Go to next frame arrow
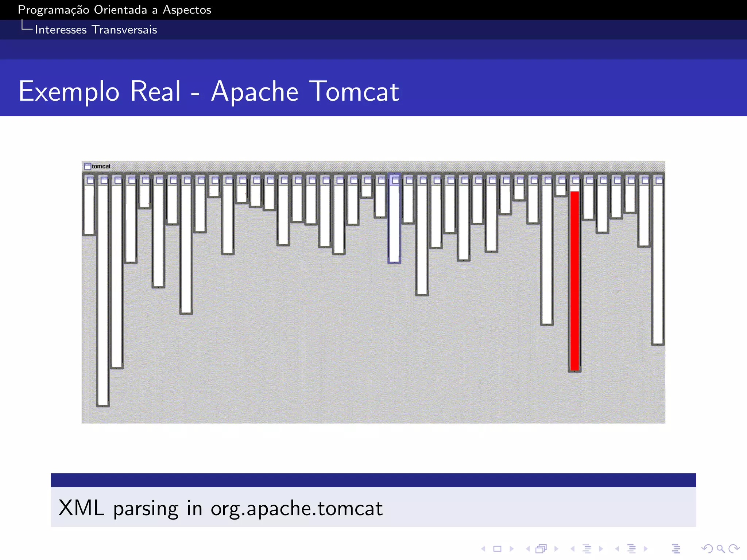Image resolution: width=747 pixels, height=560 pixels. coord(556,549)
